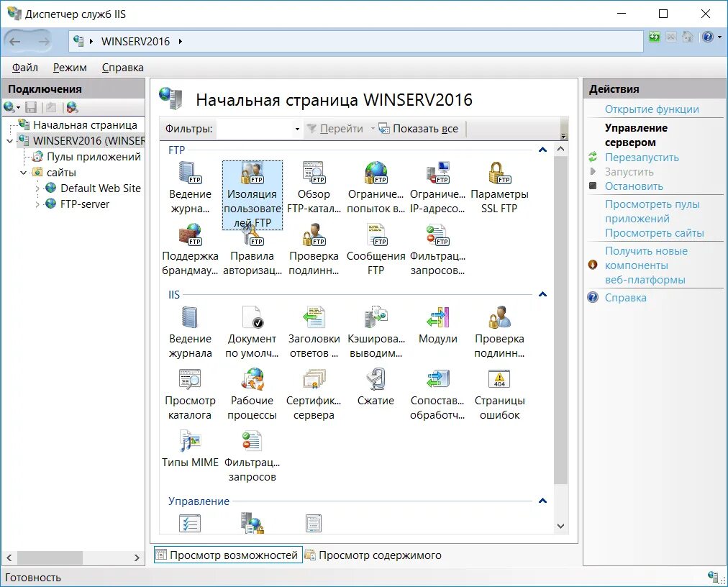This screenshot has width=728, height=587.
Task: Open the FTP SSL Settings (Параметры SSL FTP)
Action: click(500, 180)
